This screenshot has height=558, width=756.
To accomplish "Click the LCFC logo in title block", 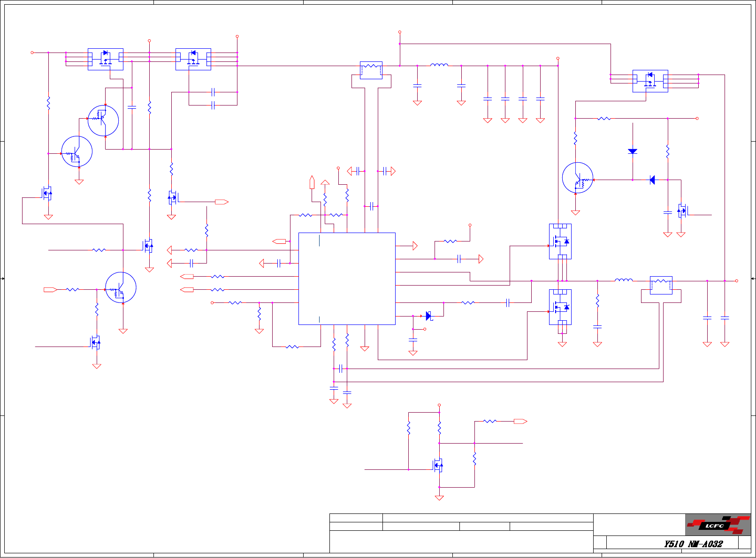I will coord(718,525).
